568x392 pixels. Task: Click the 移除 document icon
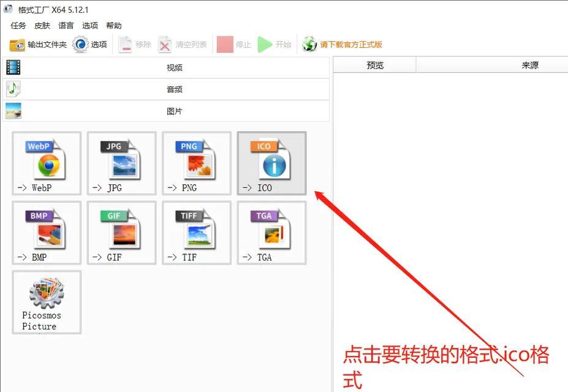point(125,45)
